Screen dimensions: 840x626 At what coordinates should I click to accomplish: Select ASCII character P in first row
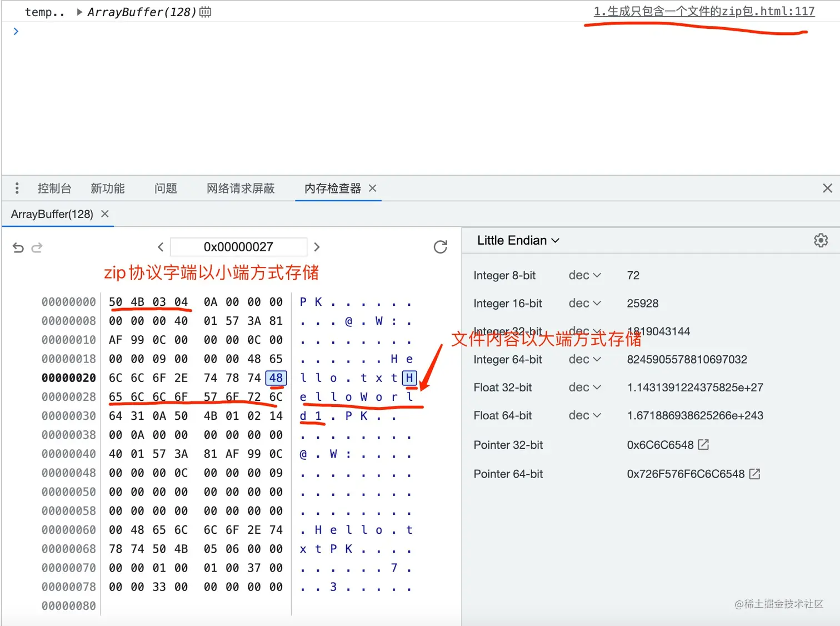(x=303, y=302)
